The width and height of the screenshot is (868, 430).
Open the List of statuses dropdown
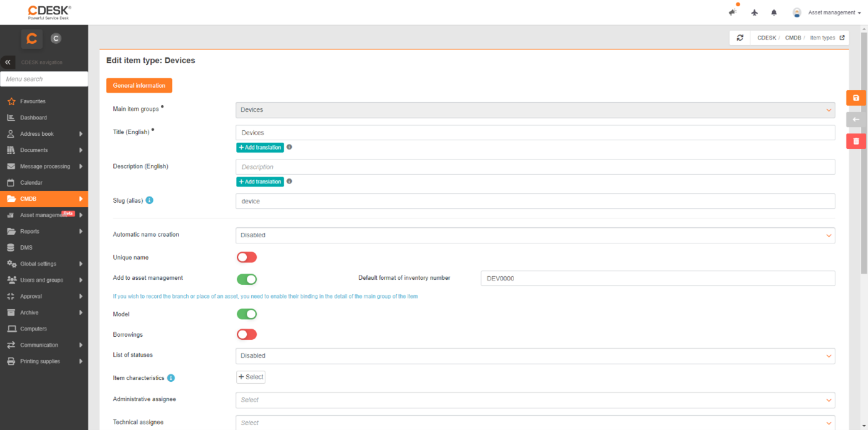[x=535, y=356]
